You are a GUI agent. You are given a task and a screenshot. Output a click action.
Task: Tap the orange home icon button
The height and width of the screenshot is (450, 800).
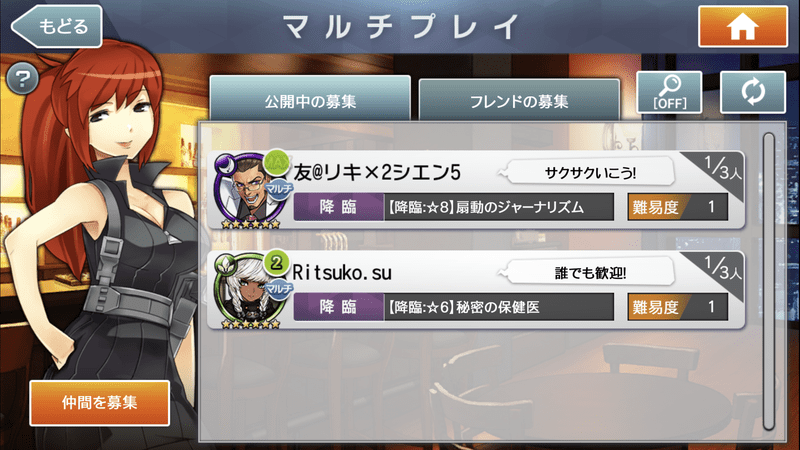tap(742, 27)
